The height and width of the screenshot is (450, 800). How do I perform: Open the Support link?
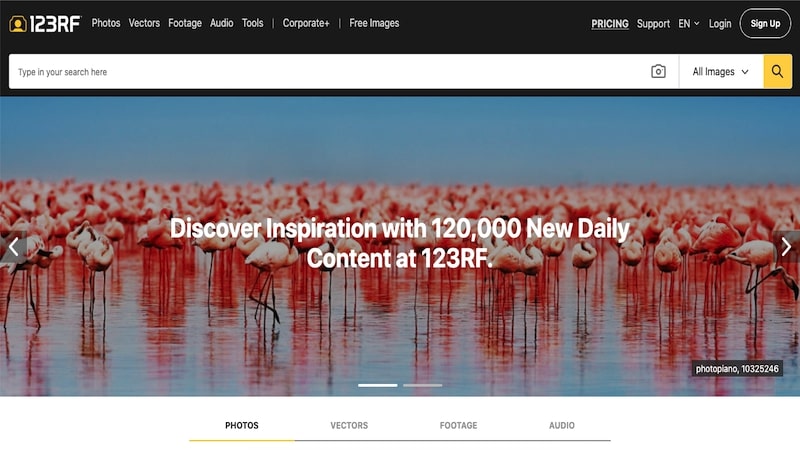653,23
